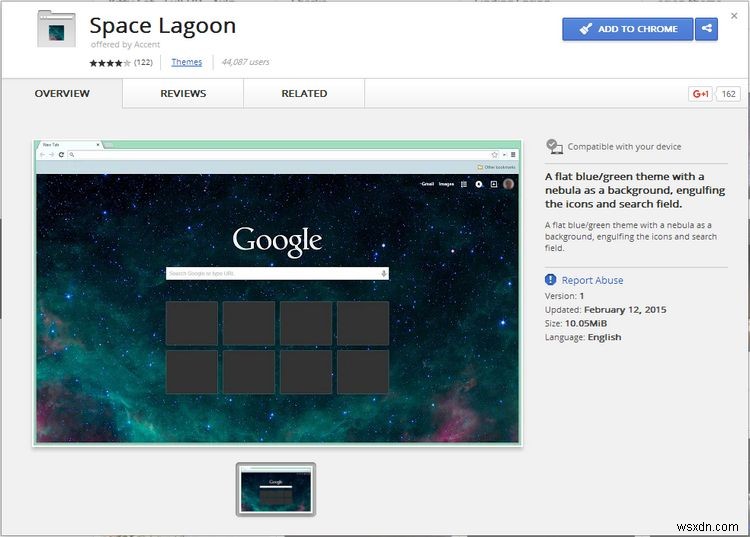
Task: Click the Space Lagoon title
Action: (163, 26)
